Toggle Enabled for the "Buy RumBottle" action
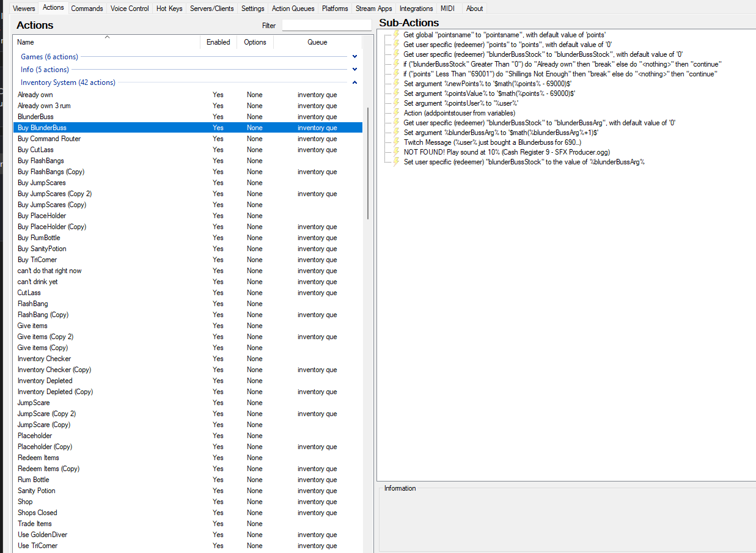 pyautogui.click(x=218, y=238)
